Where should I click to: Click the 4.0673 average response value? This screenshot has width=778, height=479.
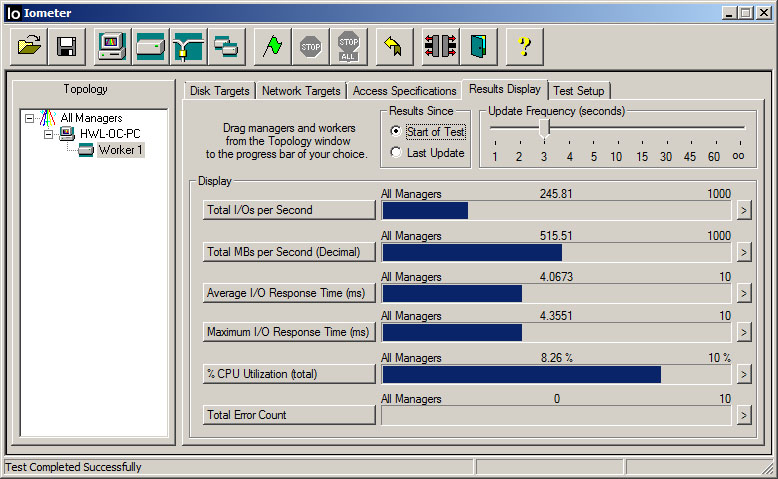point(556,276)
